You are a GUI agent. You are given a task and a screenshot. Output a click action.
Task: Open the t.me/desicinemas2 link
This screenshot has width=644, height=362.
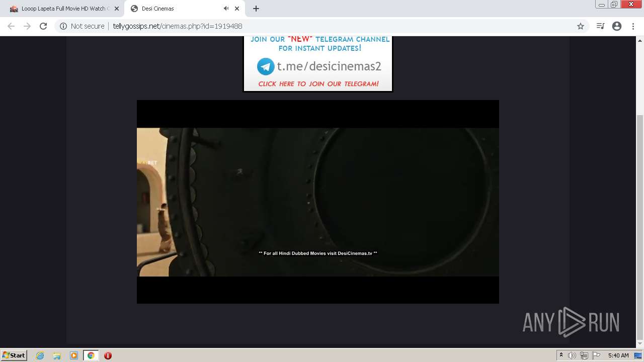(329, 66)
